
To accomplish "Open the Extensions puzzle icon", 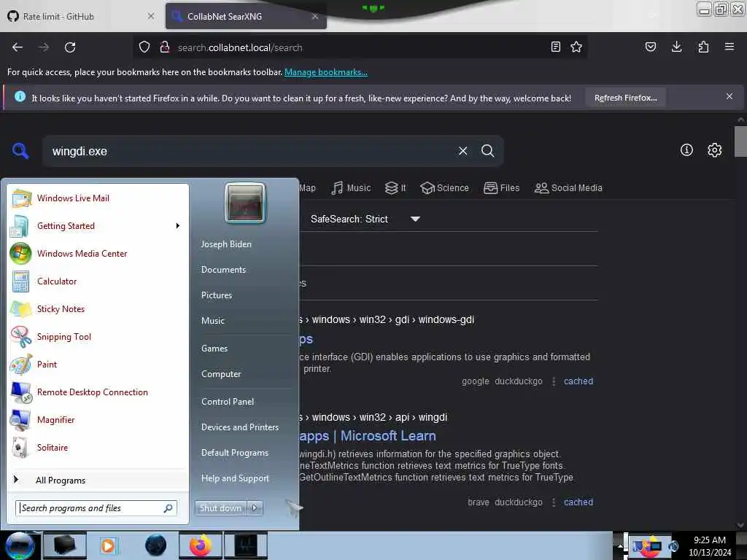I will 703,47.
